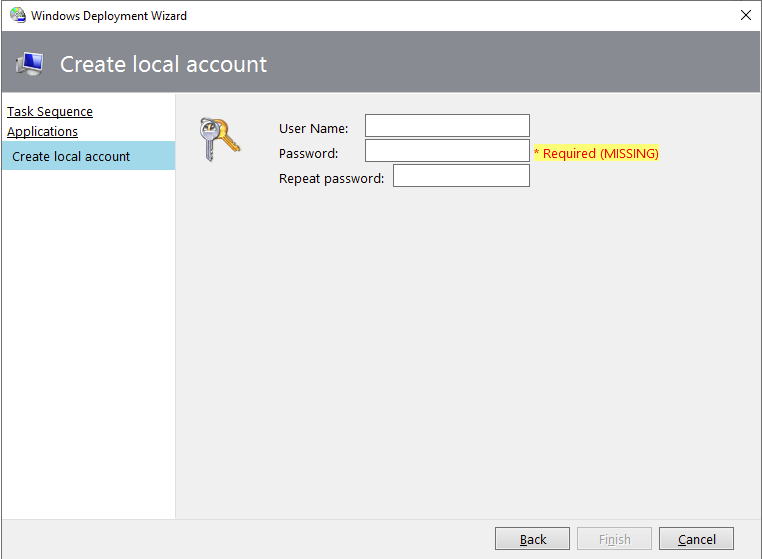The image size is (762, 559).
Task: Click the Required (MISSING) warning text
Action: (x=596, y=154)
